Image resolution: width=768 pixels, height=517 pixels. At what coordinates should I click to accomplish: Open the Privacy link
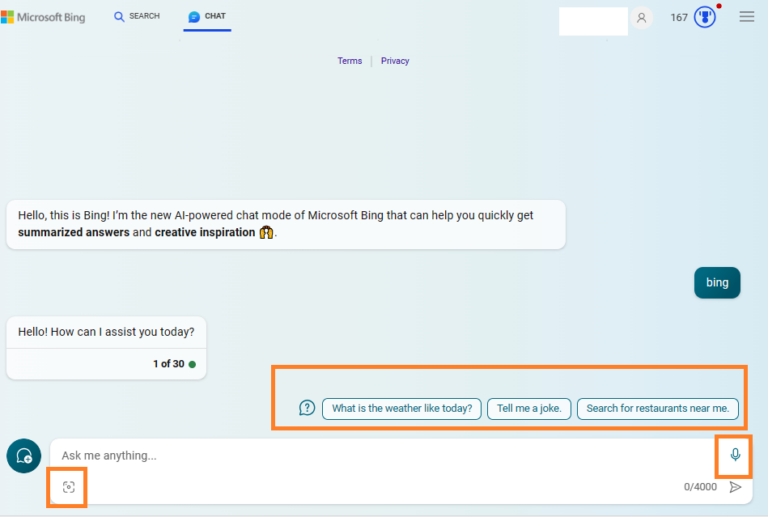point(395,61)
